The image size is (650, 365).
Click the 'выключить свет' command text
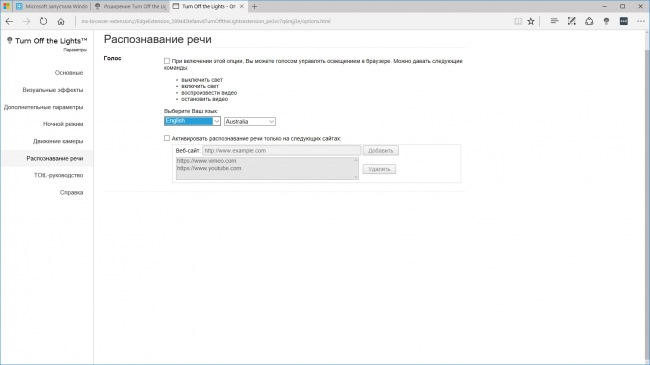coord(202,80)
